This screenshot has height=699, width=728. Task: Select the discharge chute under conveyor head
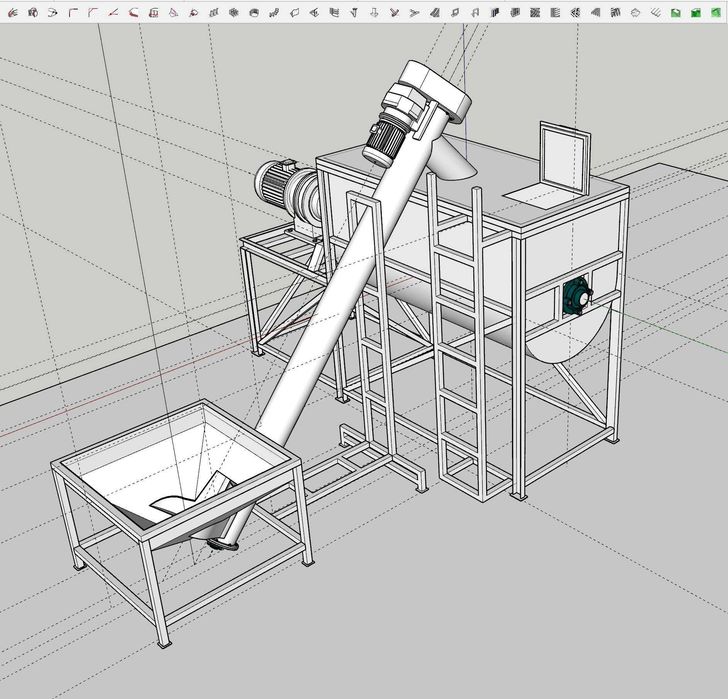coord(453,160)
